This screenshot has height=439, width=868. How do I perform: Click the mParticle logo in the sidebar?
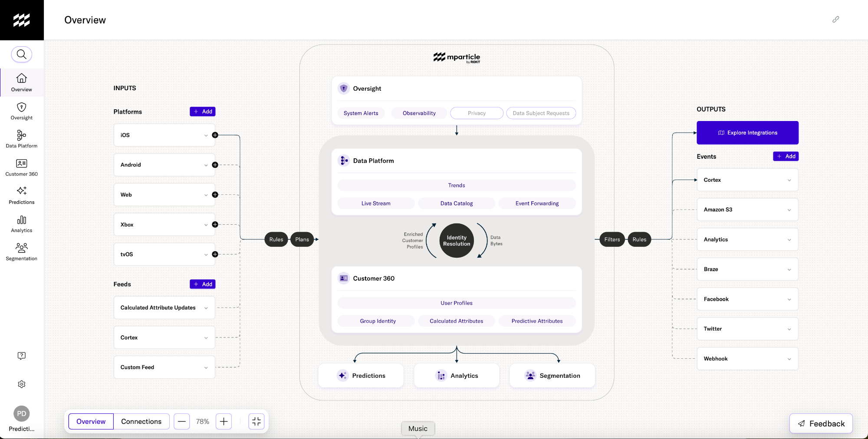coord(22,20)
